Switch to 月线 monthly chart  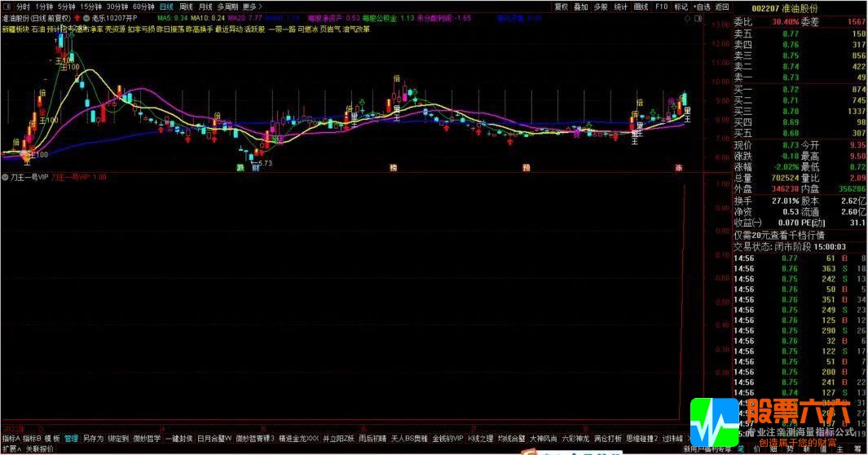[205, 7]
